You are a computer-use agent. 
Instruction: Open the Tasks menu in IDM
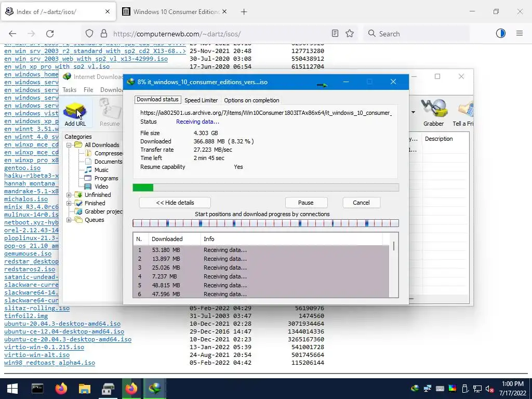point(69,89)
